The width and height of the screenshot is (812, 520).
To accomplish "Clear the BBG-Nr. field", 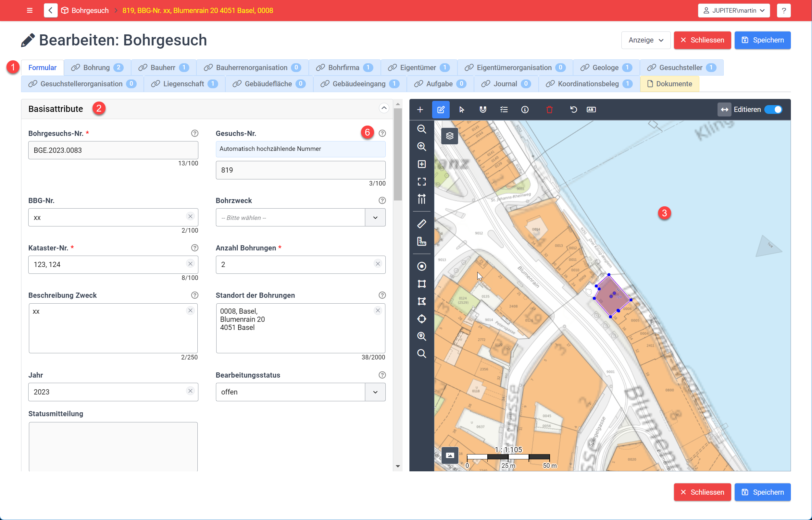I will pos(190,216).
